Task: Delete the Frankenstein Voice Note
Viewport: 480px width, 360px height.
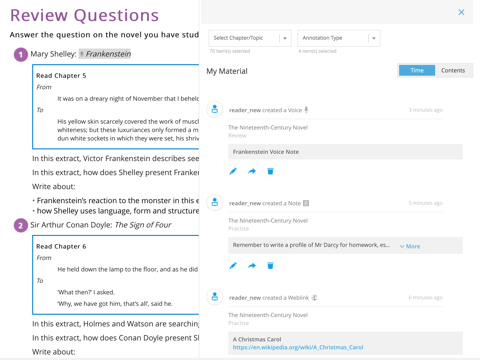Action: click(x=270, y=171)
